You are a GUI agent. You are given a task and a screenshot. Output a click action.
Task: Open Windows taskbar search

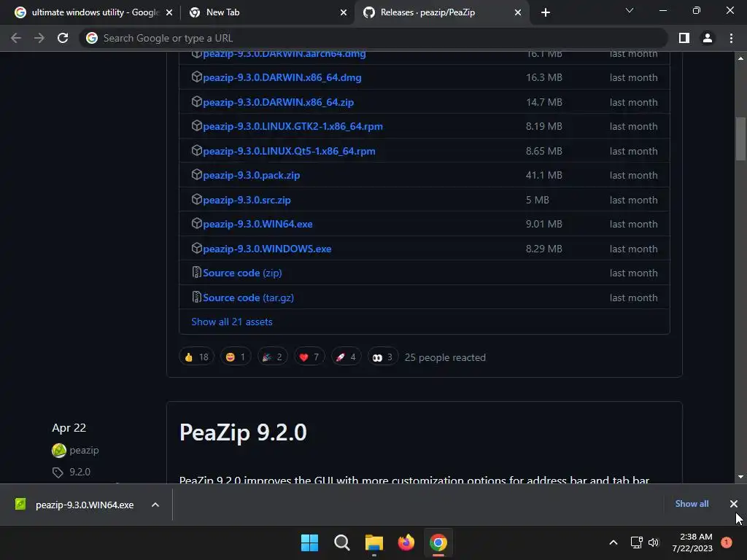click(342, 542)
